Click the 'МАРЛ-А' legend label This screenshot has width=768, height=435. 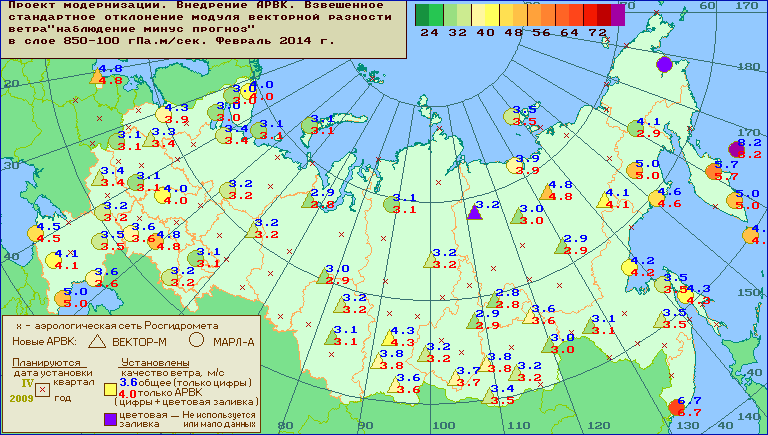234,342
